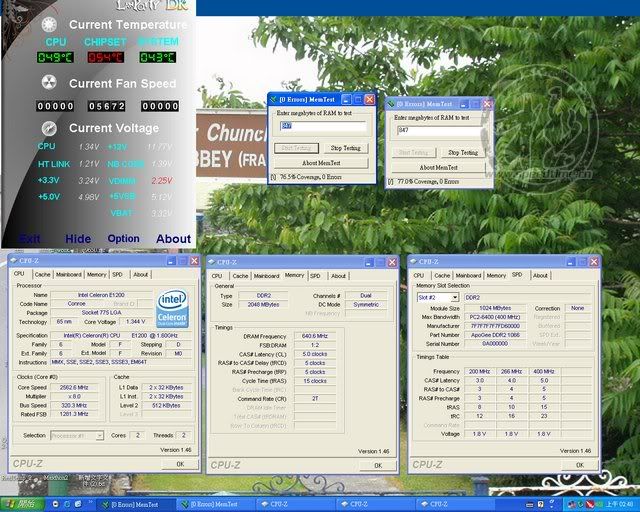Click Exit in the hardware monitor panel
This screenshot has width=640, height=512.
(x=30, y=239)
